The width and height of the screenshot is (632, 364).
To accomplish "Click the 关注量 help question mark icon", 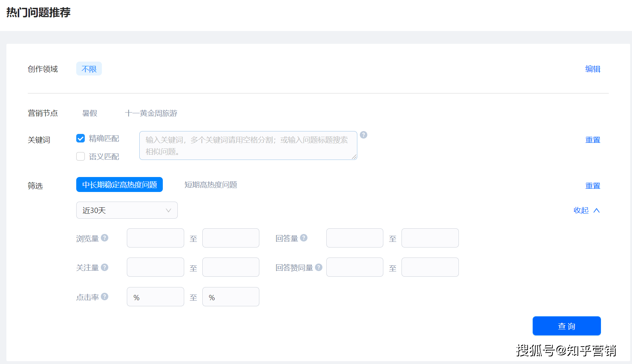I will 104,267.
